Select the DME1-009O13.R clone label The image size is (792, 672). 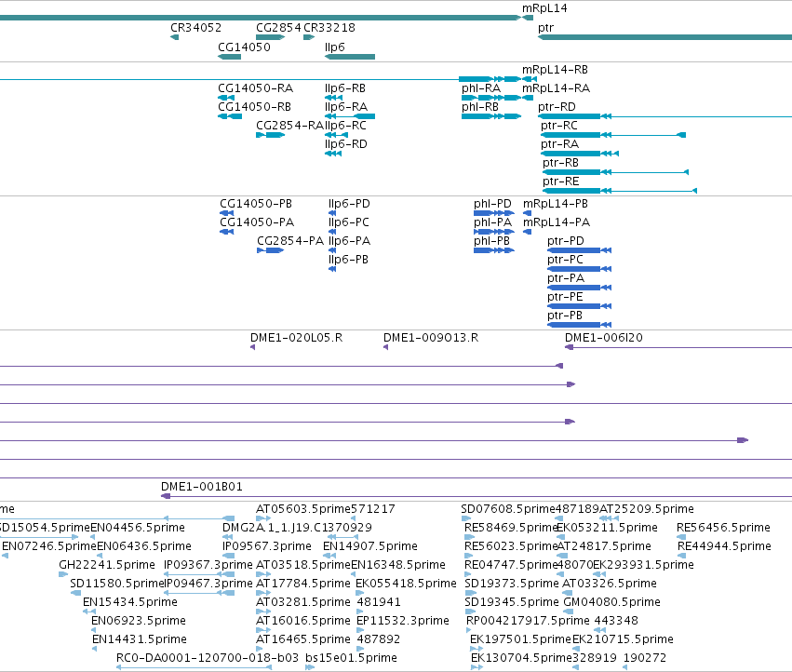point(431,338)
